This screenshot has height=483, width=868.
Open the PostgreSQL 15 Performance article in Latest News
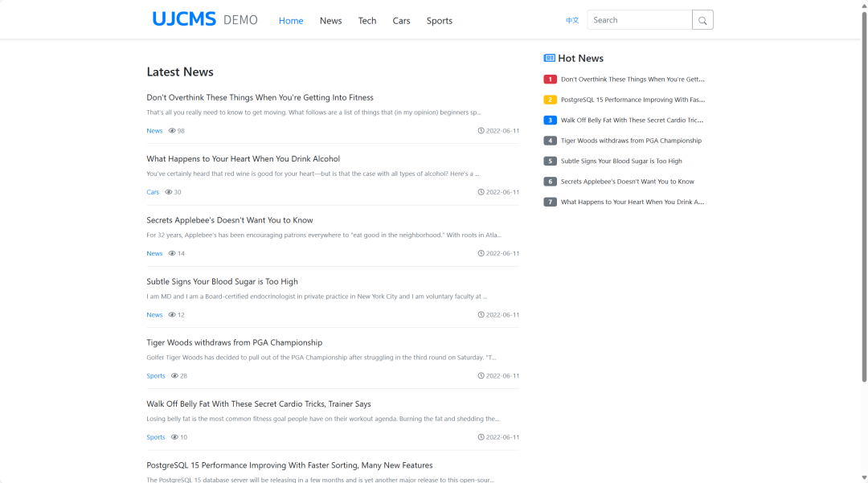click(x=289, y=465)
